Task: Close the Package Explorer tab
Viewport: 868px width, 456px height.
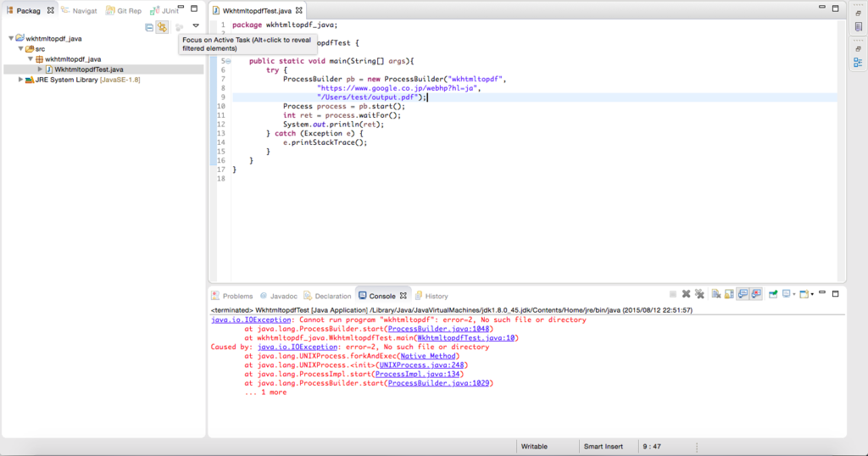Action: pos(50,10)
